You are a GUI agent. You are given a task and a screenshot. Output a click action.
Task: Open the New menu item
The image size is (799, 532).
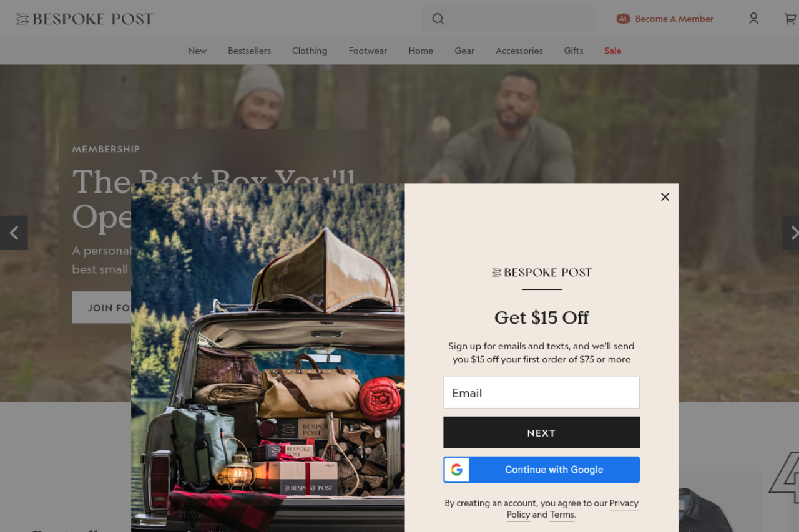197,51
